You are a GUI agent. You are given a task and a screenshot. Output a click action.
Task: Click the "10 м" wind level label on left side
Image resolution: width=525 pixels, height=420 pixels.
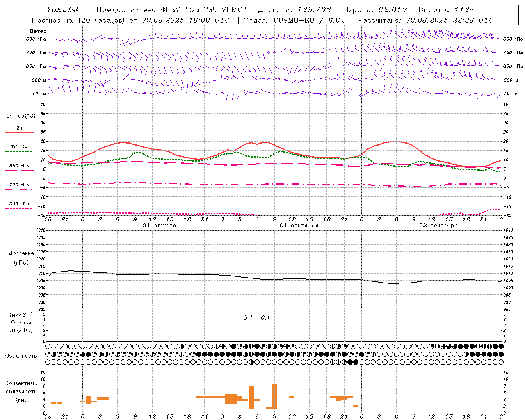39,94
